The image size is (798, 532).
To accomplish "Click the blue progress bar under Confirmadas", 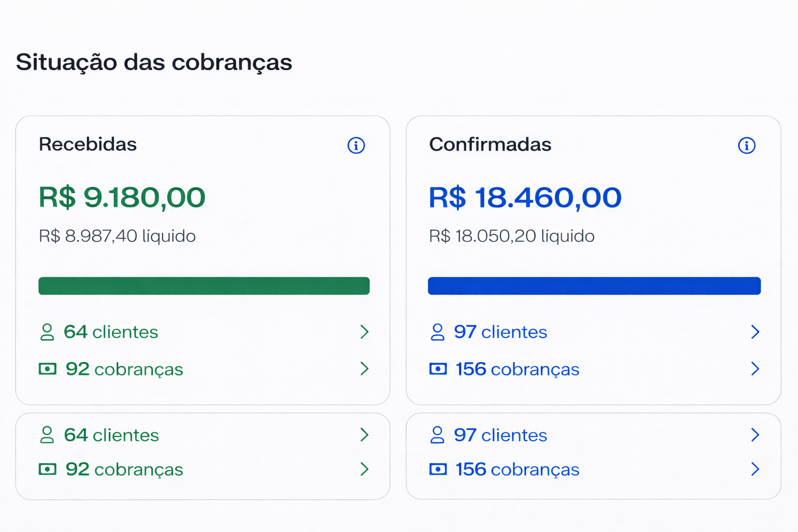I will tap(594, 285).
